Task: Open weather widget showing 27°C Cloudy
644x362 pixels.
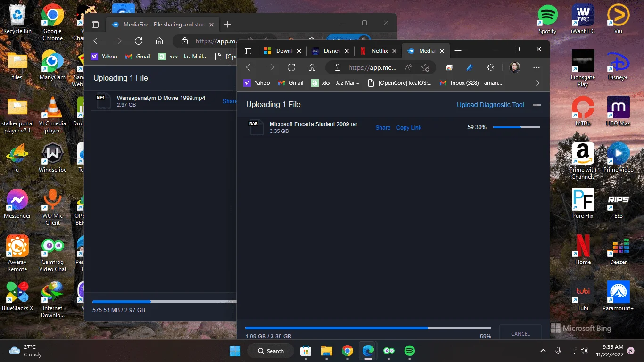Action: tap(26, 351)
